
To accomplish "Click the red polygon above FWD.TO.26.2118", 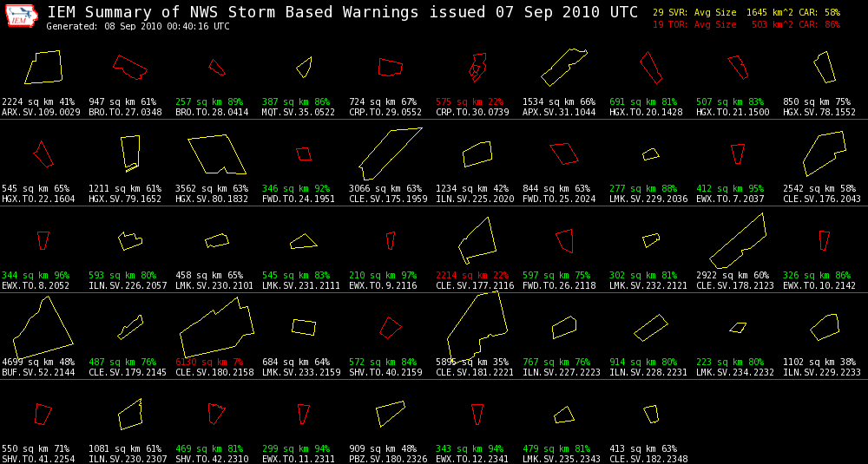I will 564,240.
